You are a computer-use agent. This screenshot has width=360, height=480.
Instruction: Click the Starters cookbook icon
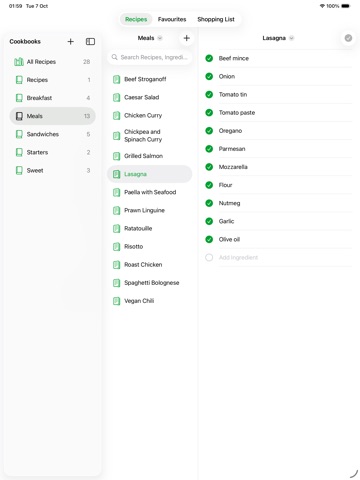coord(19,152)
